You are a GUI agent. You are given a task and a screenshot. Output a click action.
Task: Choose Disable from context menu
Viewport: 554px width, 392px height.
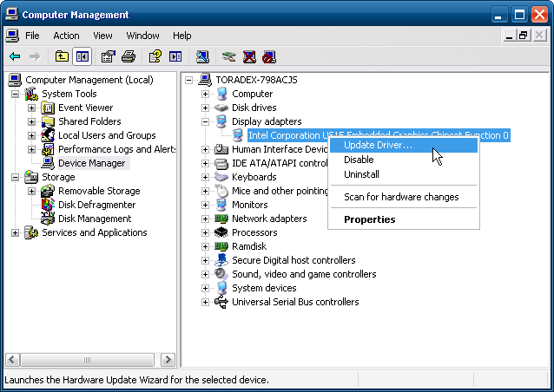point(404,160)
